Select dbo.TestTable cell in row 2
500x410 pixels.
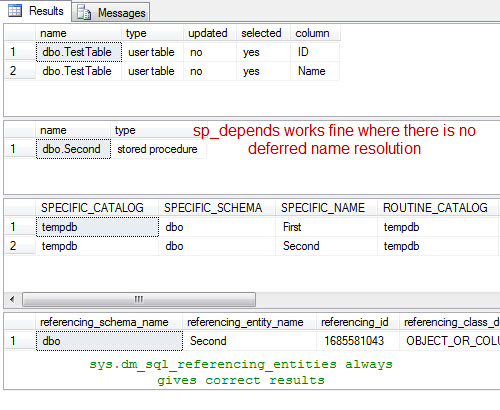click(79, 71)
